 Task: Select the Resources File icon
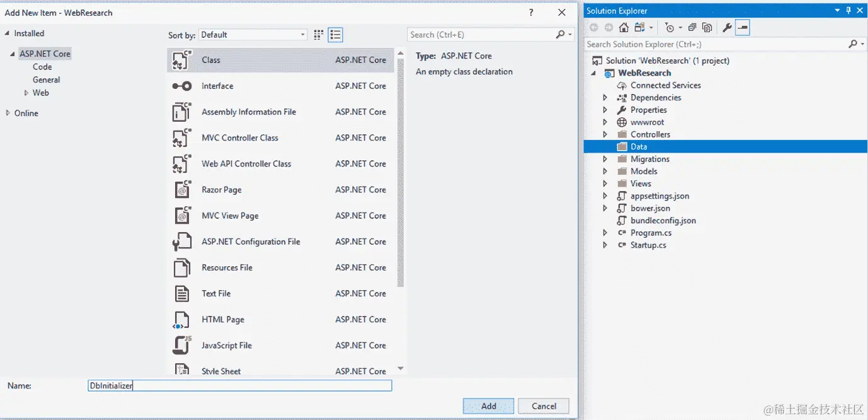coord(181,267)
